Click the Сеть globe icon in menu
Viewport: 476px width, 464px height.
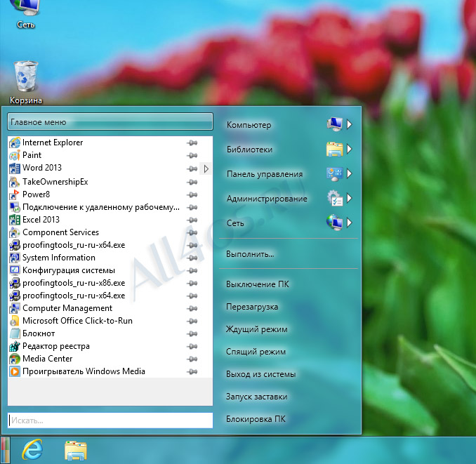(x=335, y=223)
